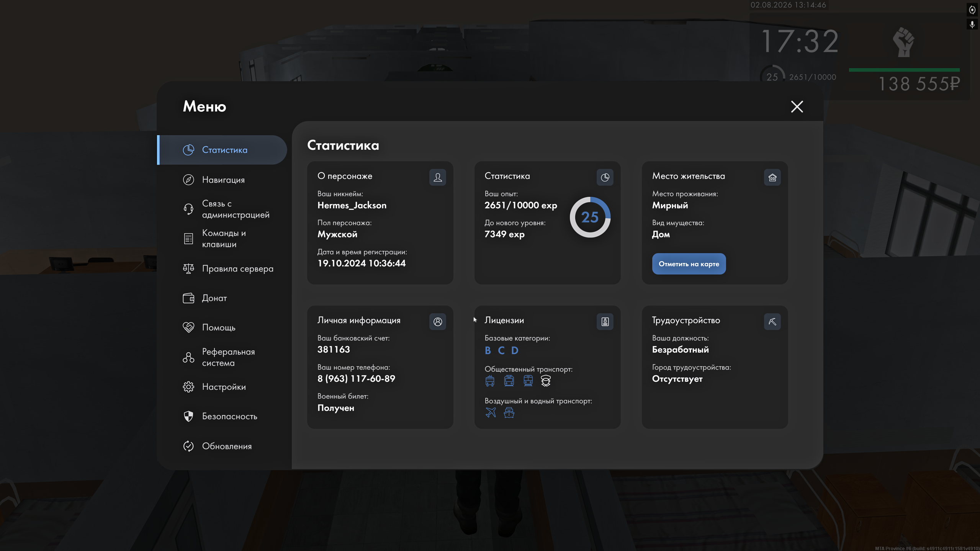Open Связь с администрацией section
The image size is (980, 551).
click(222, 209)
